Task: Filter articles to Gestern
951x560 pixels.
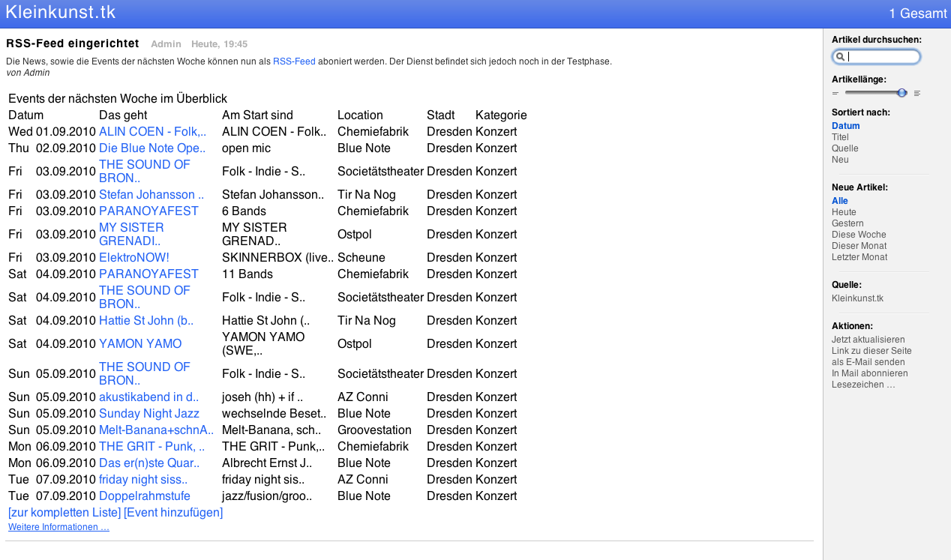Action: 847,223
